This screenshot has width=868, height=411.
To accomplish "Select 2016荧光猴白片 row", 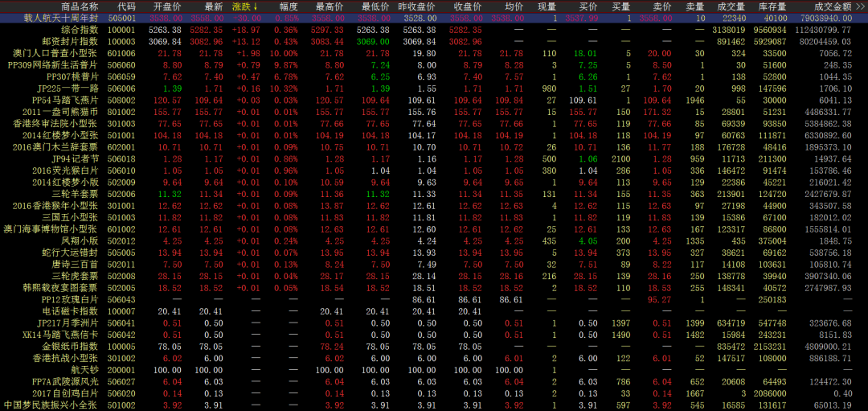I will pos(434,171).
